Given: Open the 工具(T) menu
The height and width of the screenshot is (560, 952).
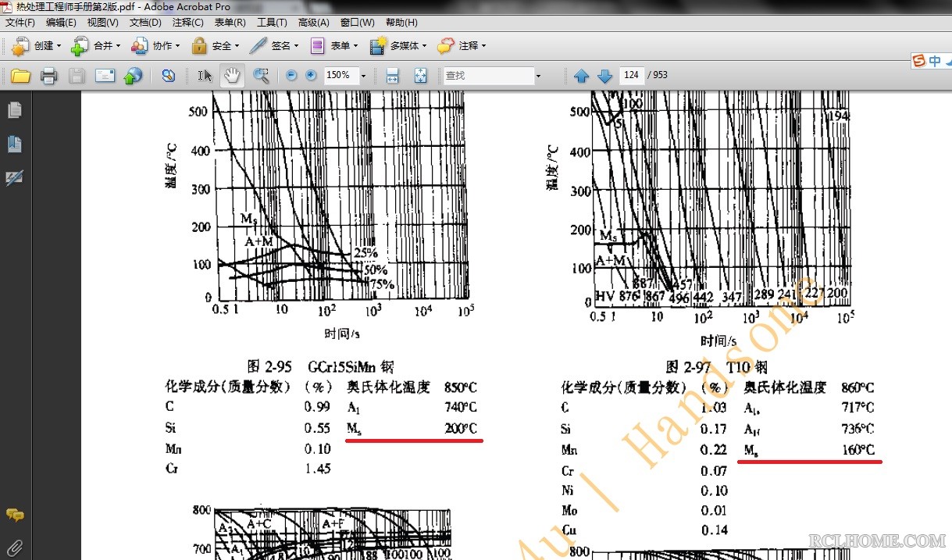Looking at the screenshot, I should (272, 23).
